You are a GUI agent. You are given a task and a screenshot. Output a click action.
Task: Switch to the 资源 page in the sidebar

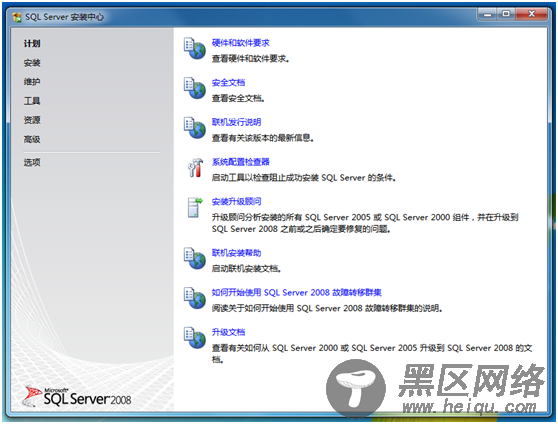[x=32, y=120]
